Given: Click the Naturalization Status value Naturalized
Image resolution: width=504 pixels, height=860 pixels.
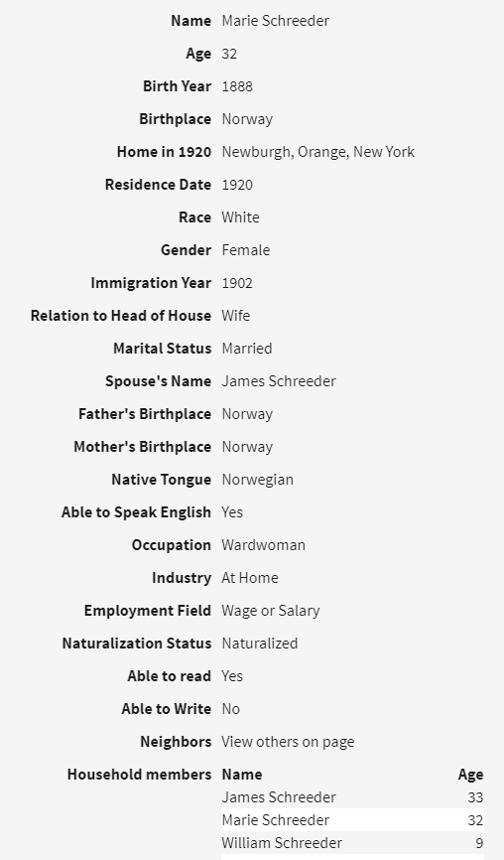Looking at the screenshot, I should (x=259, y=644).
